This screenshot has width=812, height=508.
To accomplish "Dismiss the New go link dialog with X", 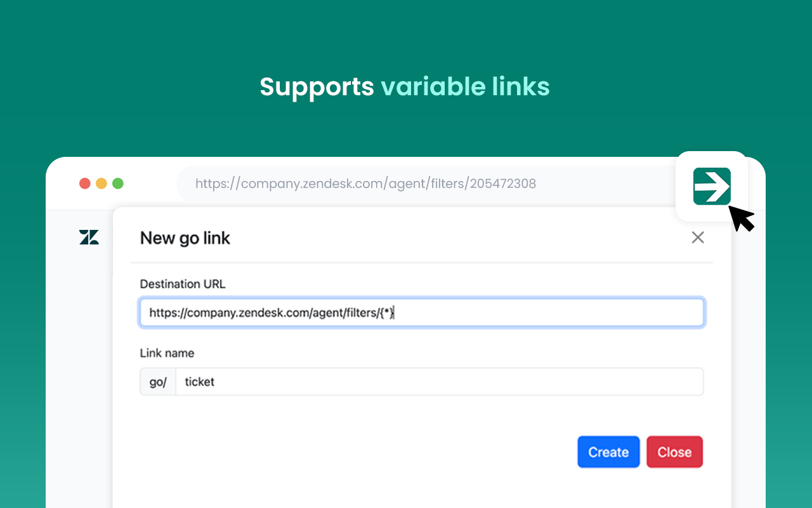I will click(x=698, y=237).
